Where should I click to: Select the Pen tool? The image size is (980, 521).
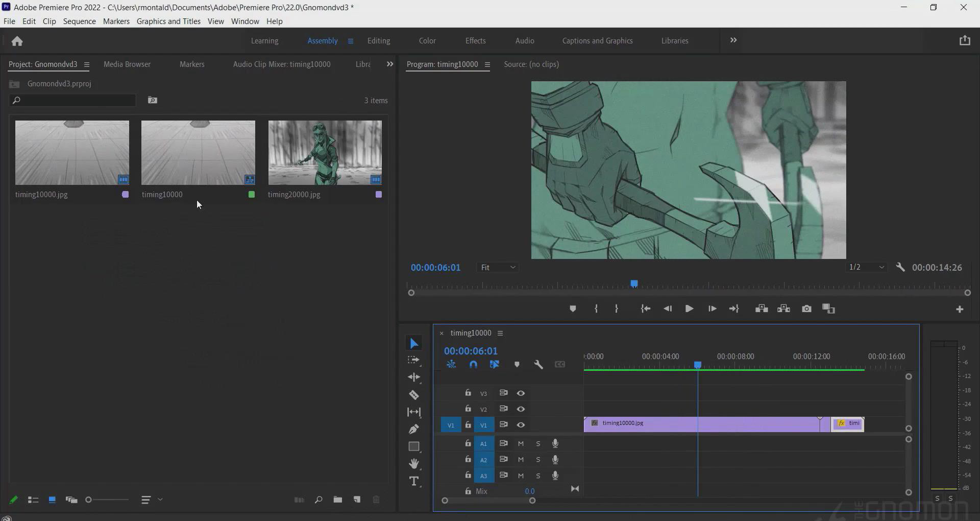tap(414, 429)
